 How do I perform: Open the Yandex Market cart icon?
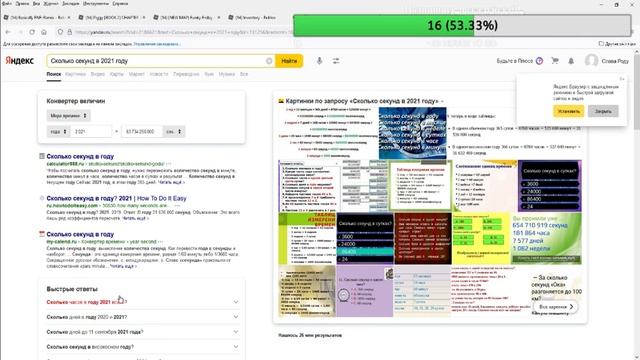[555, 61]
